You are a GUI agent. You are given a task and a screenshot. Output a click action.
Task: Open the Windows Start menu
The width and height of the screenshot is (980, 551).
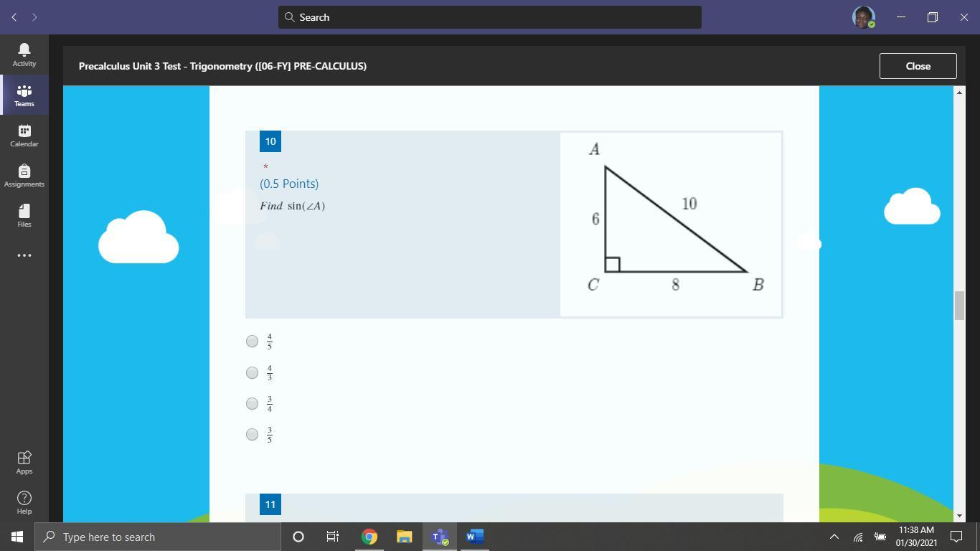(x=17, y=537)
